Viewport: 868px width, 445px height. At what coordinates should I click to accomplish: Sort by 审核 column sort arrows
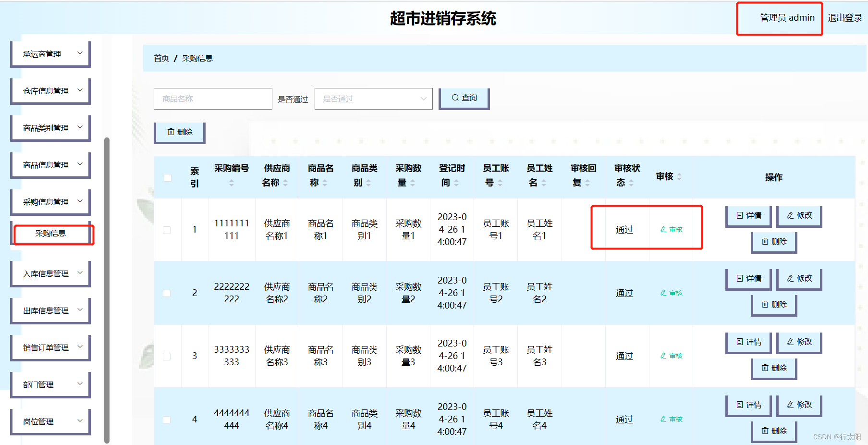coord(679,177)
